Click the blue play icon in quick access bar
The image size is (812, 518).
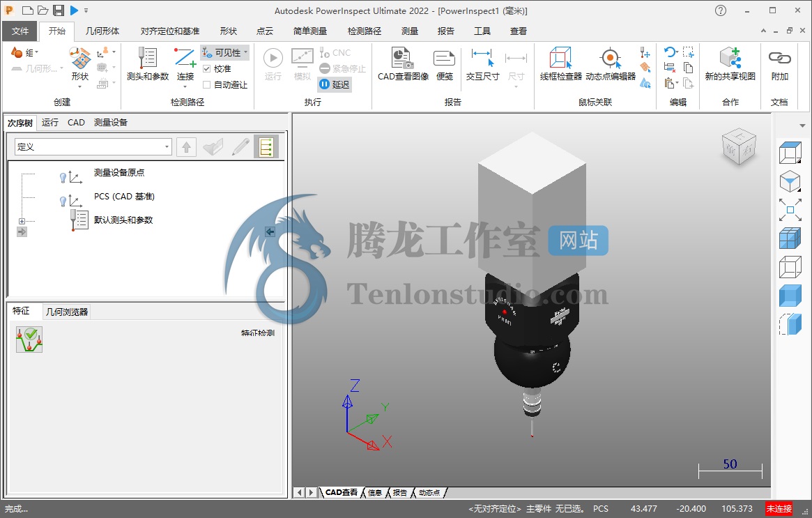pos(74,10)
